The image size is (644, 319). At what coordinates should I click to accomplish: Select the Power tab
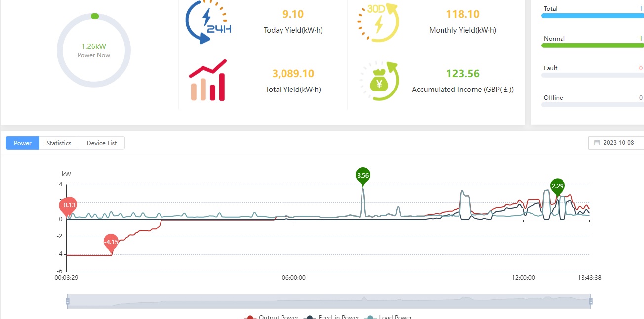point(22,143)
